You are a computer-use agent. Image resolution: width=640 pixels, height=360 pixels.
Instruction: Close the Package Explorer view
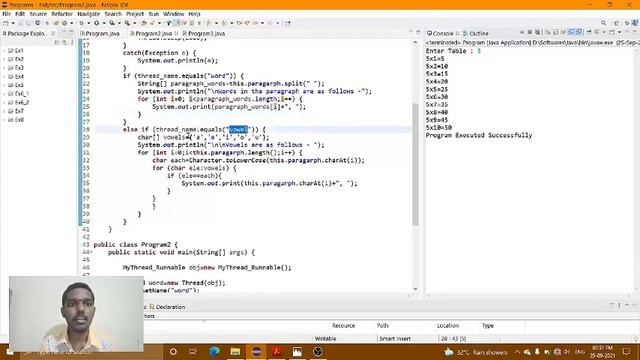pos(53,33)
